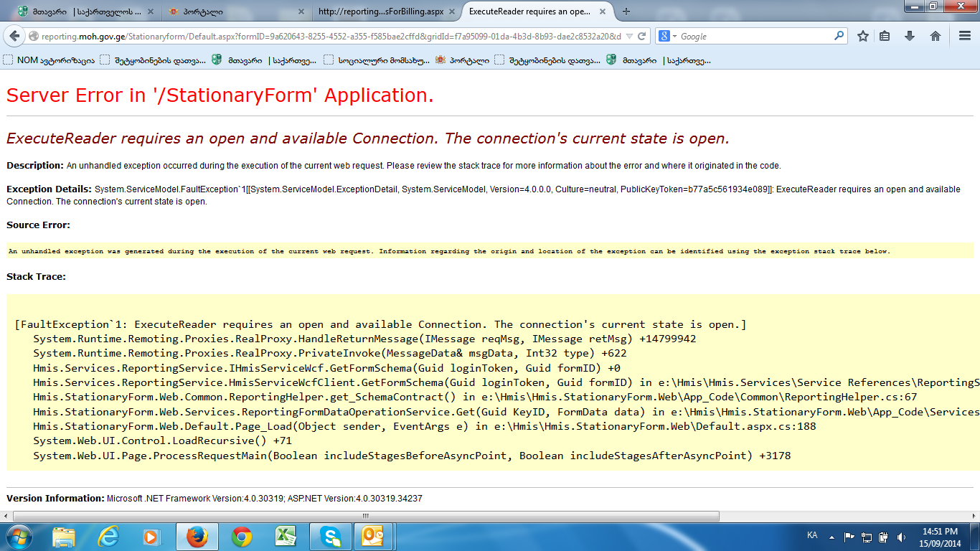Open the Google search engine dropdown
This screenshot has width=980, height=551.
coord(667,36)
